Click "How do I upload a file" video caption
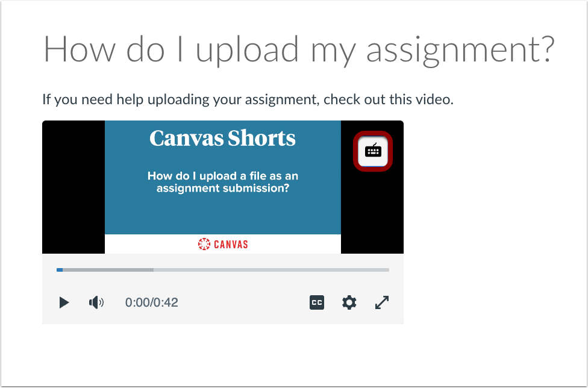Screen dimensions: 588x388 pyautogui.click(x=222, y=182)
